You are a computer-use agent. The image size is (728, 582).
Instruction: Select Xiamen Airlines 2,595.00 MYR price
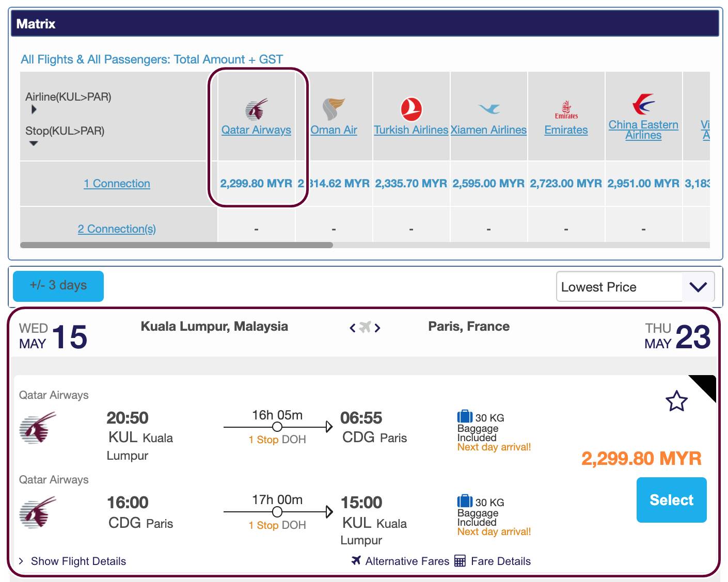(488, 184)
